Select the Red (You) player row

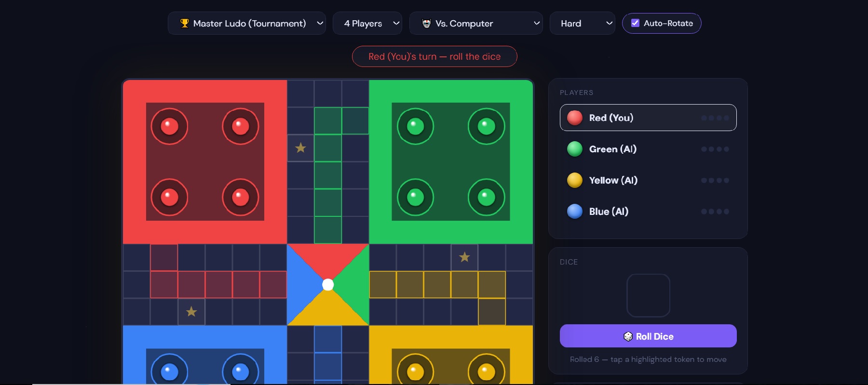(x=648, y=118)
